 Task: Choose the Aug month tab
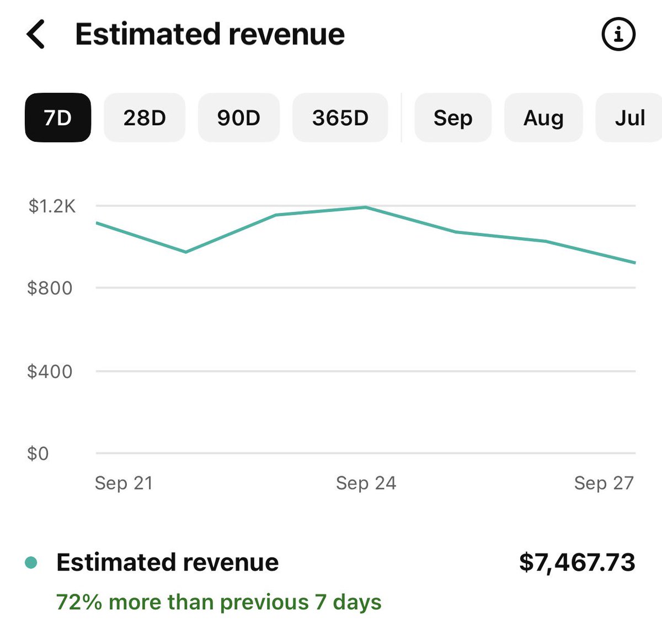coord(543,118)
